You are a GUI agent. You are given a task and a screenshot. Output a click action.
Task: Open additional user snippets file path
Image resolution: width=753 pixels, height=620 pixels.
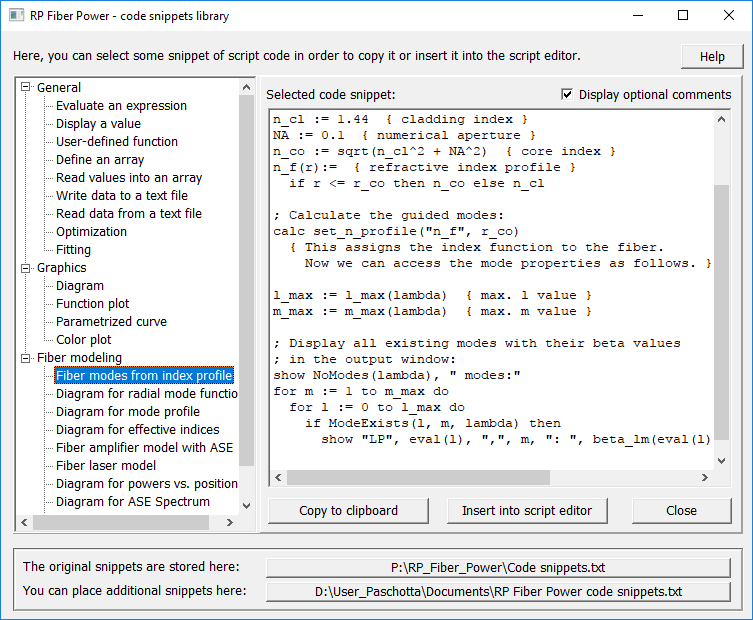pyautogui.click(x=498, y=592)
